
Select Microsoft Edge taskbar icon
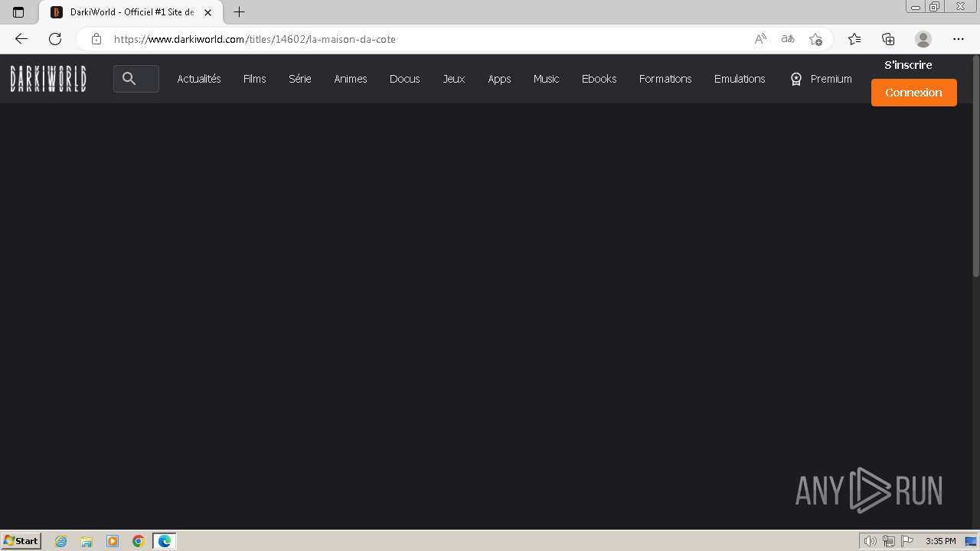[165, 541]
